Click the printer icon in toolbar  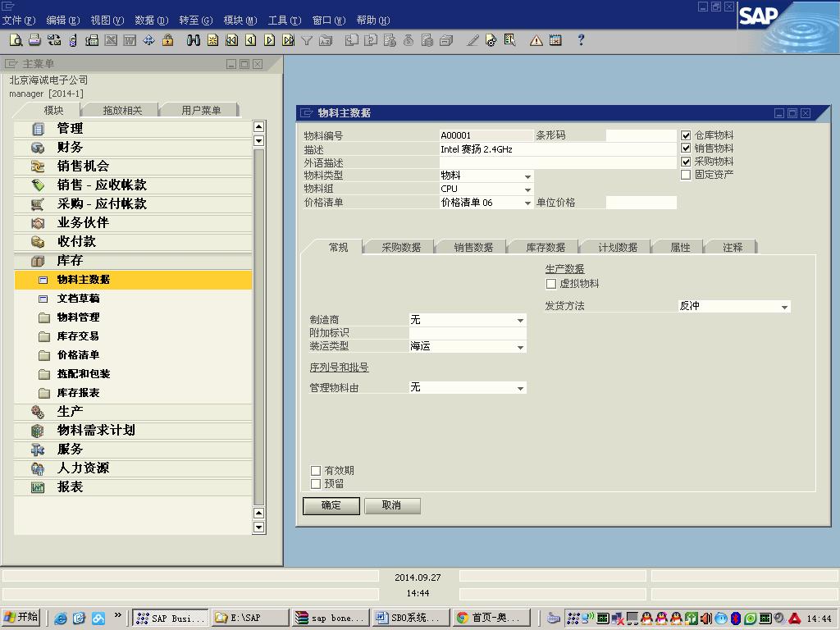coord(34,40)
